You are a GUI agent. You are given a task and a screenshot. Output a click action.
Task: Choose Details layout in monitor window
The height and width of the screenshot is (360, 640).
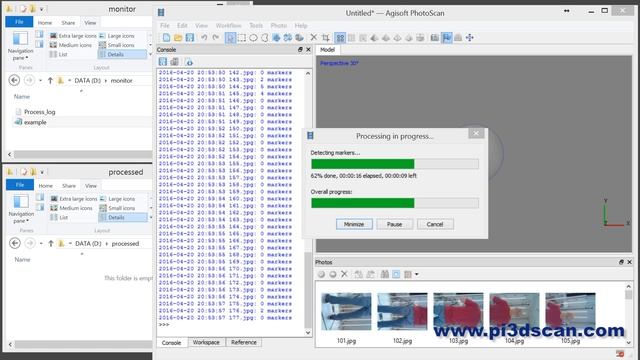(x=122, y=54)
